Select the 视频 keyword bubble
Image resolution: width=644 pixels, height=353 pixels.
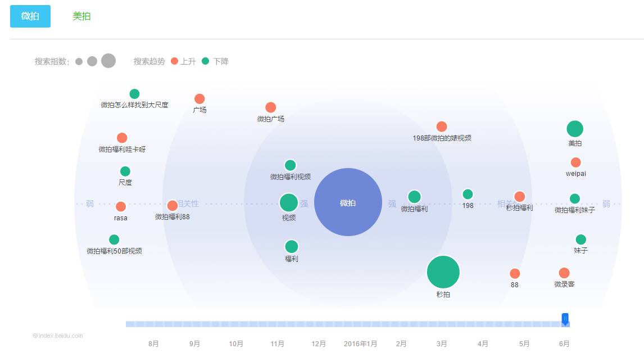pos(289,203)
